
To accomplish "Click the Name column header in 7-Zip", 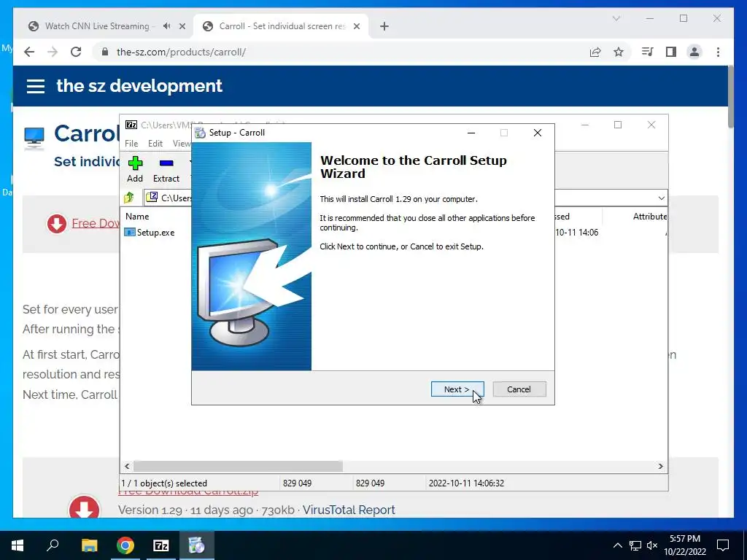I will click(x=137, y=216).
